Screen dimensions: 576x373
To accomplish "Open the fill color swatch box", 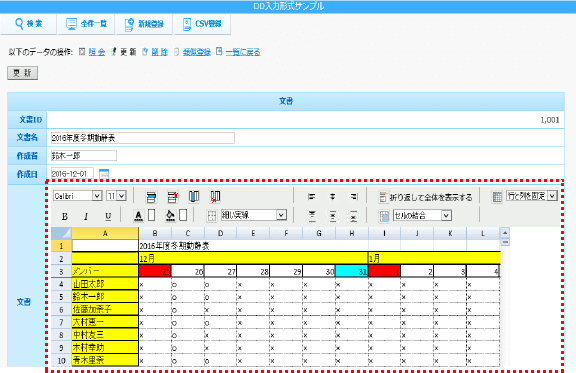I will coord(183,215).
